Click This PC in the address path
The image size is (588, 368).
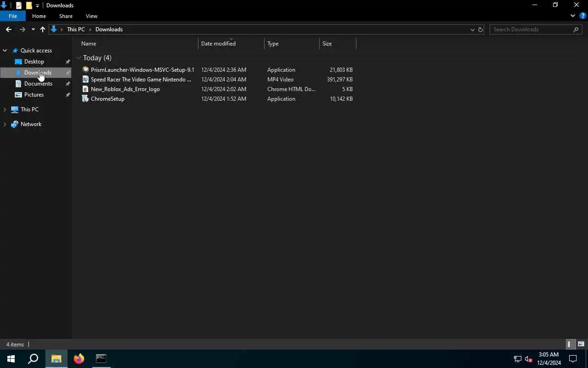click(x=76, y=29)
